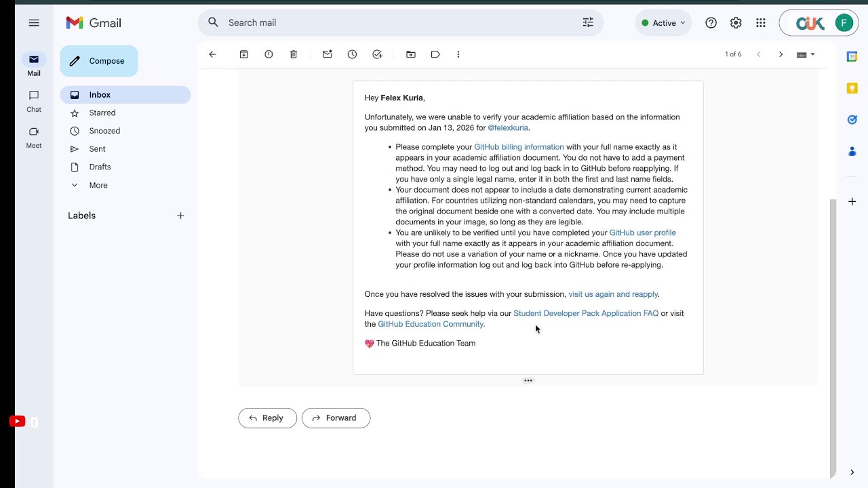
Task: Open the Google apps grid
Action: pyautogui.click(x=761, y=23)
